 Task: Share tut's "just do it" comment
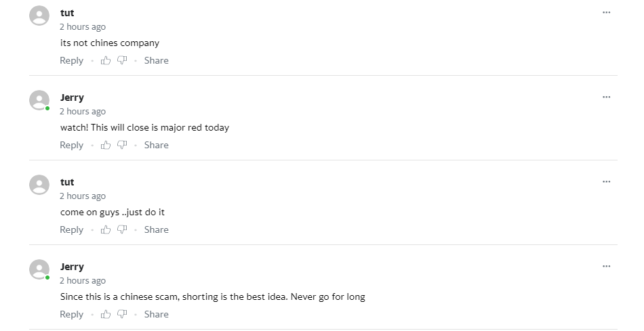[156, 229]
